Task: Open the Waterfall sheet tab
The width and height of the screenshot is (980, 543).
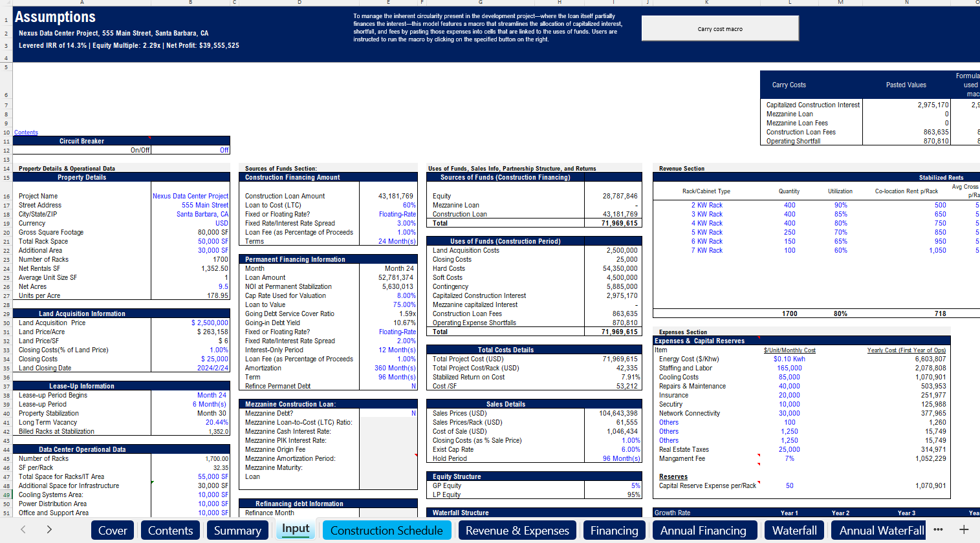Action: (794, 531)
